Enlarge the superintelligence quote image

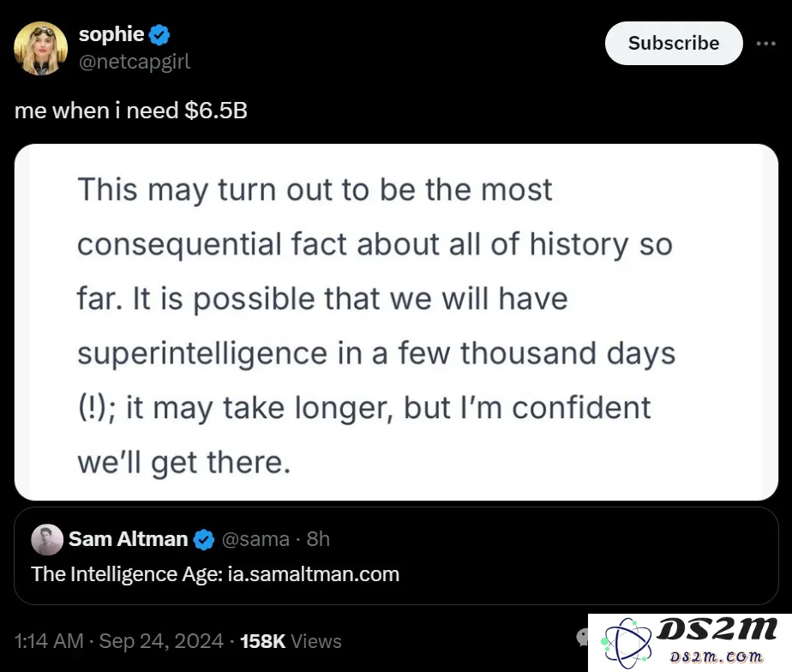click(396, 322)
